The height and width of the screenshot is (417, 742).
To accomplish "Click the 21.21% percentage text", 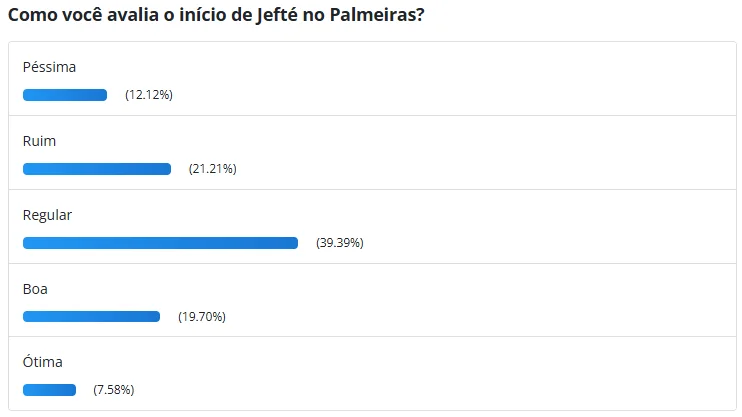I will [x=212, y=169].
